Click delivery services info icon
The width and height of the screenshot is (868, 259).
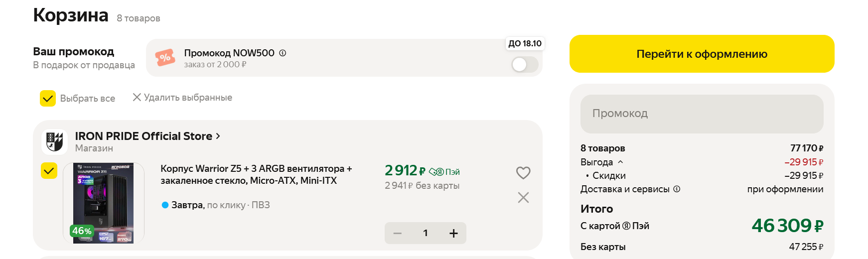677,189
